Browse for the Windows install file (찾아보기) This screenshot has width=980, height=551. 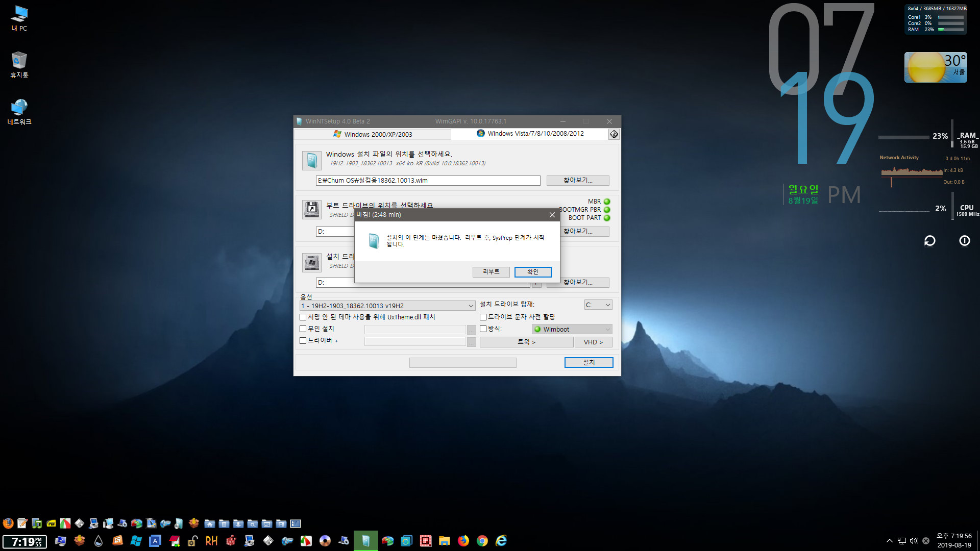pos(578,181)
